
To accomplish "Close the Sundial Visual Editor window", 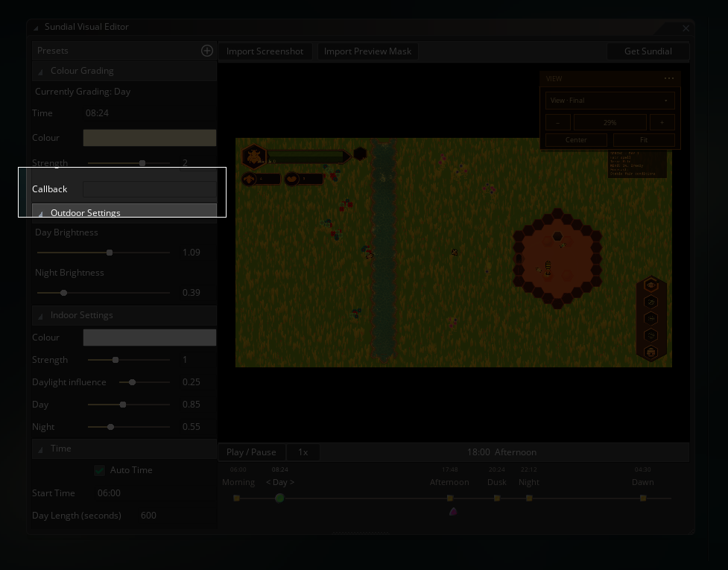I will pos(686,28).
